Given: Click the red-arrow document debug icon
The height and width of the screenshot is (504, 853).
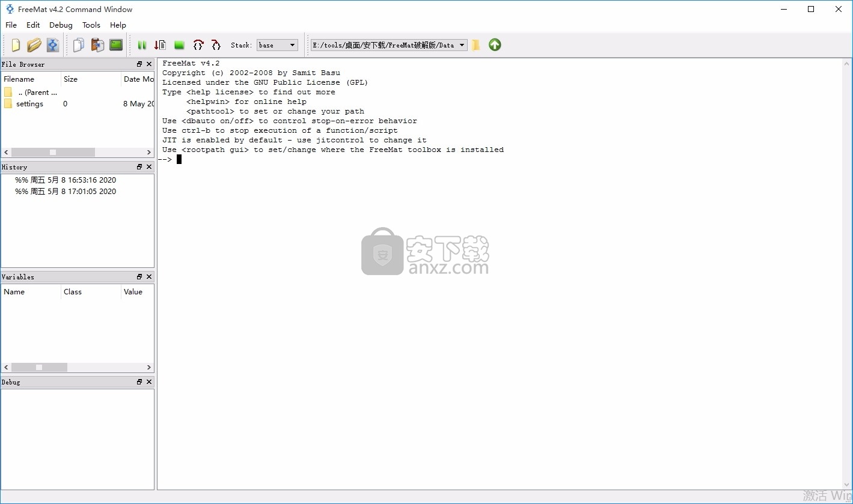Looking at the screenshot, I should click(160, 45).
